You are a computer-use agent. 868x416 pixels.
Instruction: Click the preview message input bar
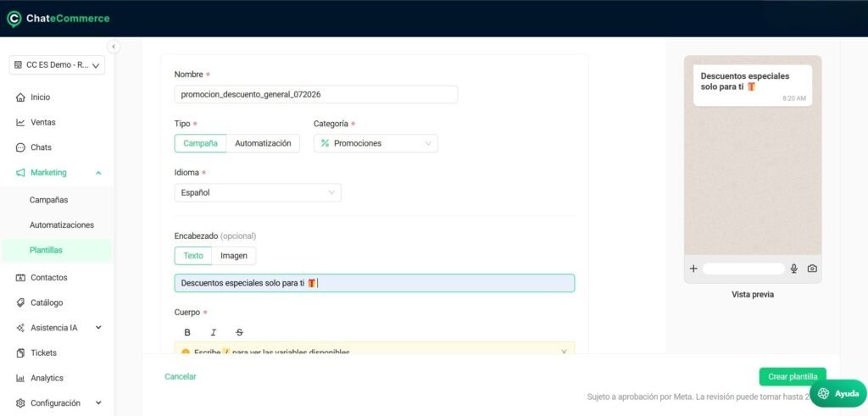(x=743, y=269)
